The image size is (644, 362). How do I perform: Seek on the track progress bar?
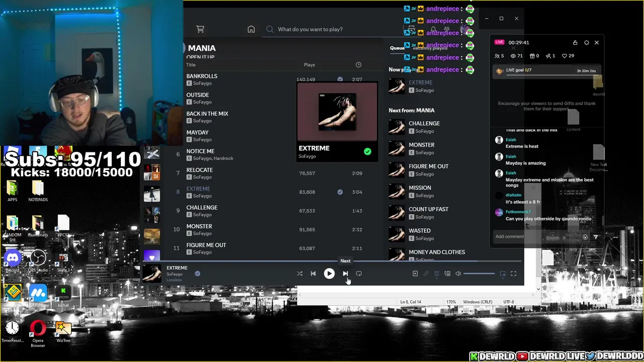(x=332, y=261)
